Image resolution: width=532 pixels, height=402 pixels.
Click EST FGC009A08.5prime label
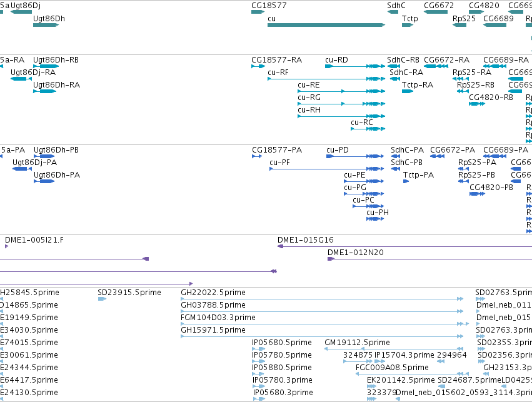pyautogui.click(x=392, y=368)
